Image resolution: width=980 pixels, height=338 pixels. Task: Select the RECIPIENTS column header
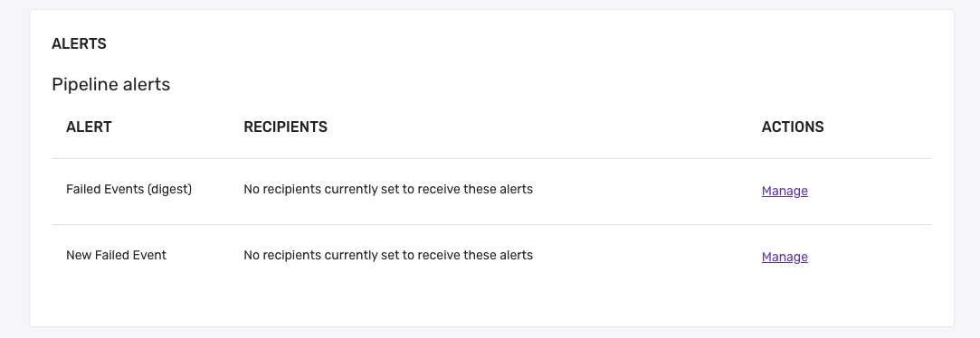[x=285, y=127]
